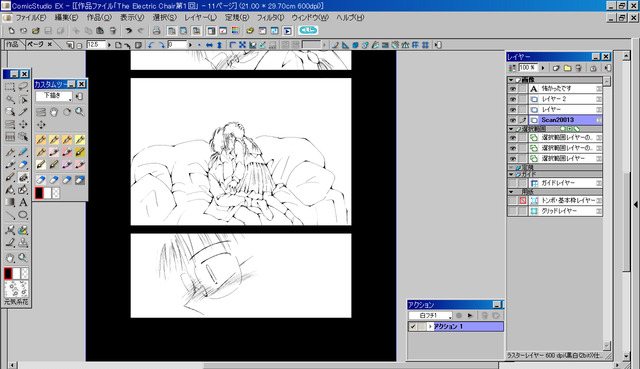The height and width of the screenshot is (369, 640).
Task: Click the play button in Action panel
Action: pos(470,316)
